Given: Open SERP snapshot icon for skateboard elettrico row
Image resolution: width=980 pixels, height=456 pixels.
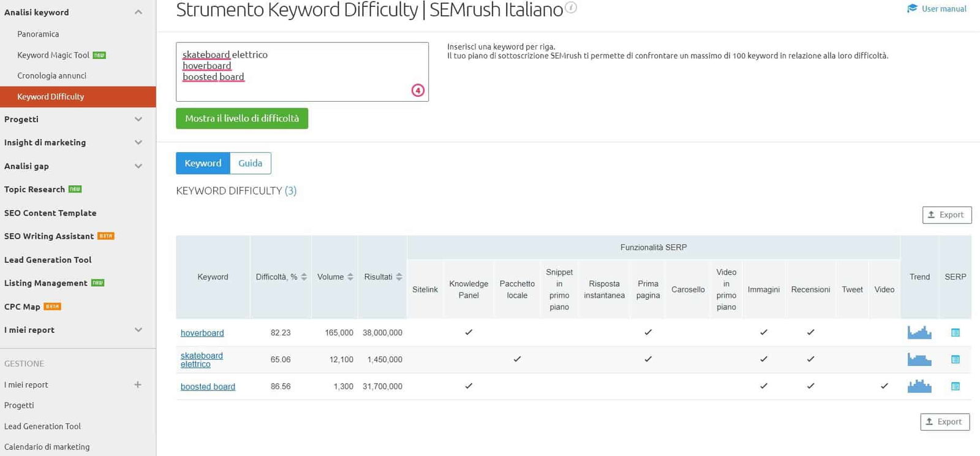Looking at the screenshot, I should pos(955,360).
